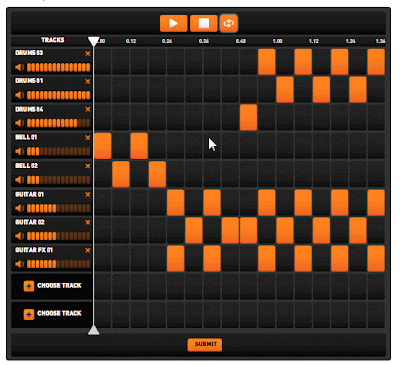This screenshot has height=365, width=400.
Task: Enable the first empty Drums 03 cell
Action: point(103,62)
